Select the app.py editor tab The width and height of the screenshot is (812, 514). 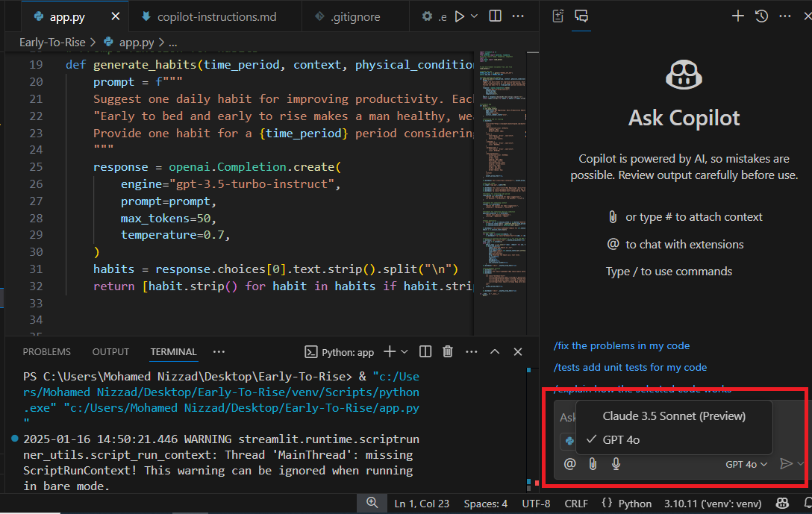[x=67, y=16]
